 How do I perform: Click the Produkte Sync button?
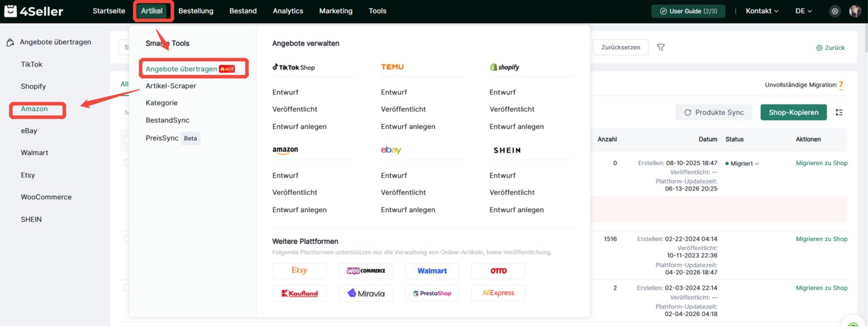(x=714, y=112)
